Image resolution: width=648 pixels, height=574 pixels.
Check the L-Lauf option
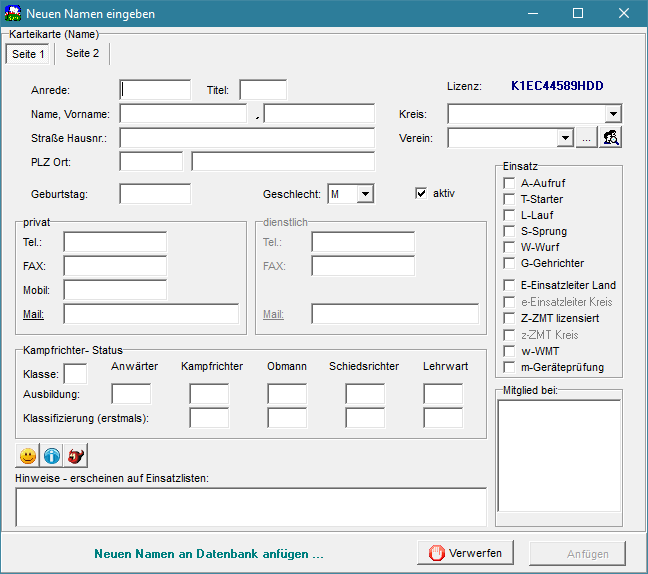pos(509,215)
